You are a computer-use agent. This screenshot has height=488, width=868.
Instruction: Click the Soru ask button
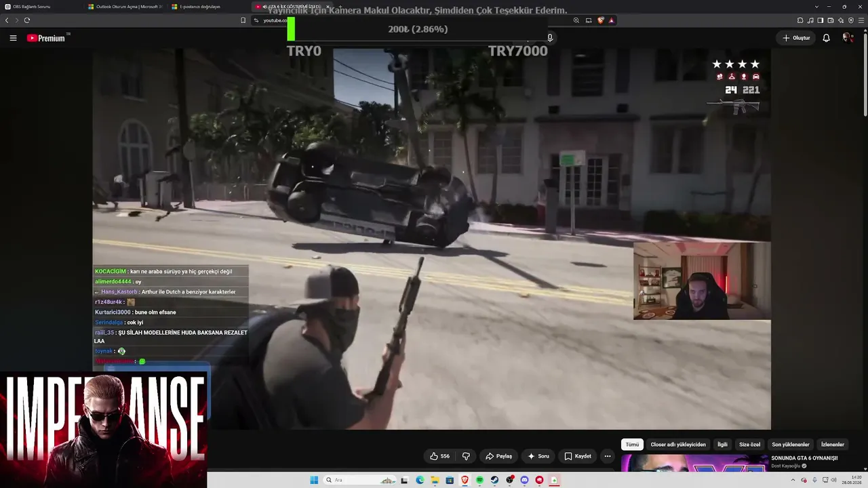tap(538, 456)
